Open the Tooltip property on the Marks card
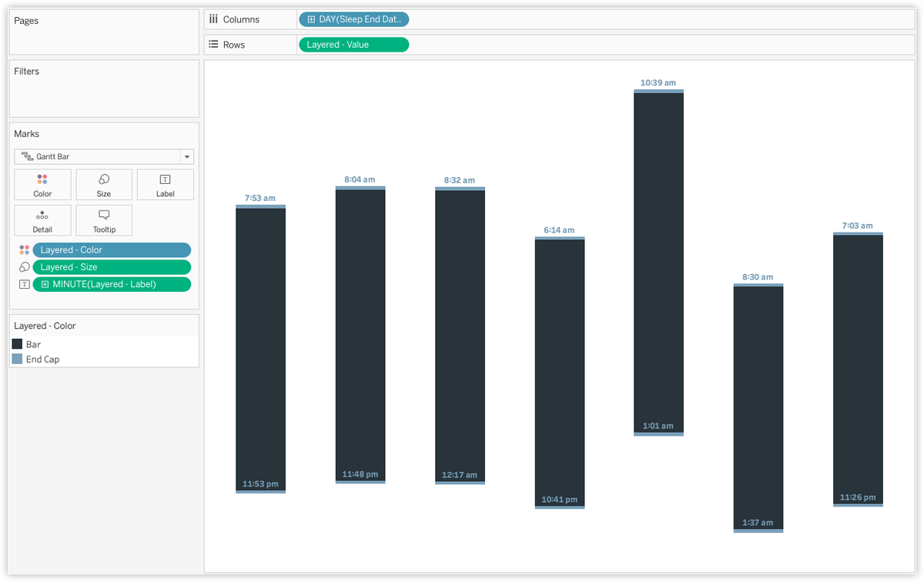This screenshot has width=924, height=582. [104, 220]
